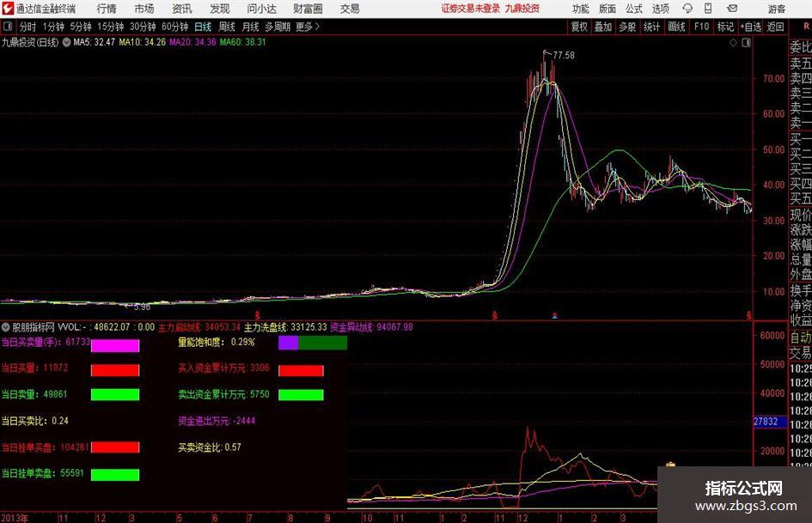Open the 问小达 menu
Image resolution: width=812 pixels, height=523 pixels.
pos(261,9)
